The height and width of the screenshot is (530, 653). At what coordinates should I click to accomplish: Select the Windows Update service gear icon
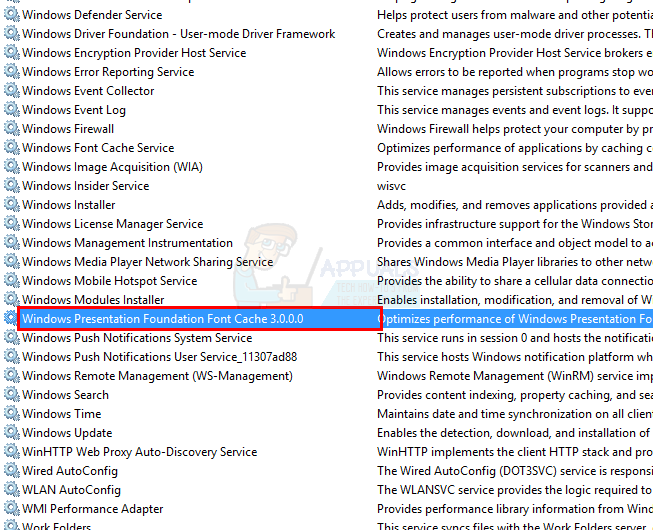[11, 433]
